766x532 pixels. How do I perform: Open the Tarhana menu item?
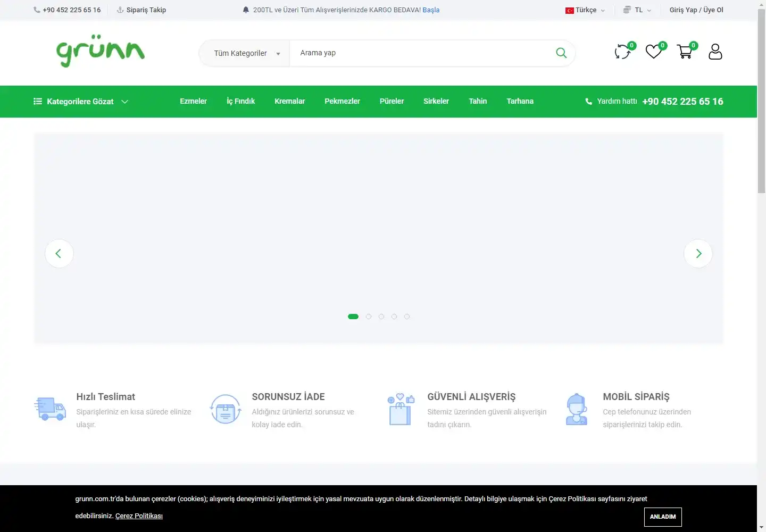(520, 101)
